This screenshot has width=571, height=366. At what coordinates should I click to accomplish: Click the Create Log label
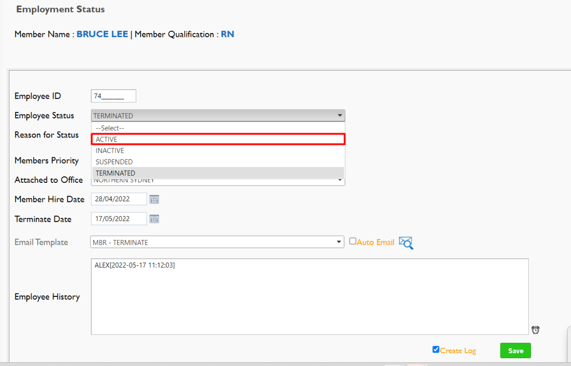[x=458, y=351]
